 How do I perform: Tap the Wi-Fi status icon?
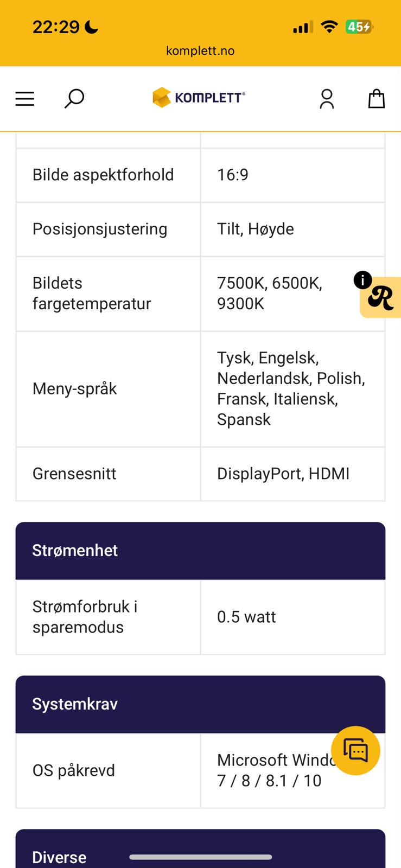(x=329, y=27)
